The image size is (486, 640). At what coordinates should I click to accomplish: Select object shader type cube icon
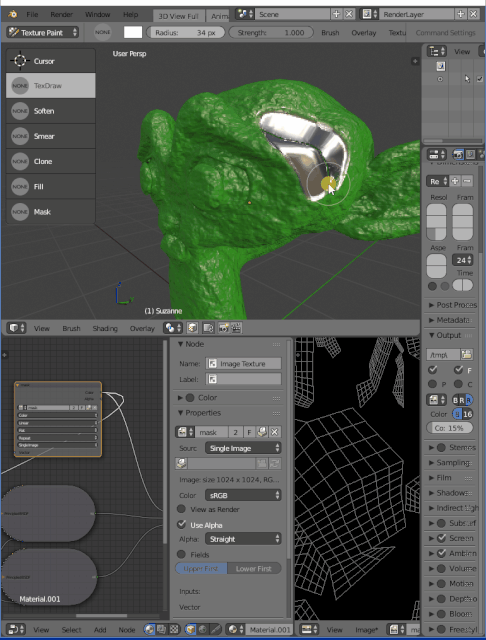point(190,629)
